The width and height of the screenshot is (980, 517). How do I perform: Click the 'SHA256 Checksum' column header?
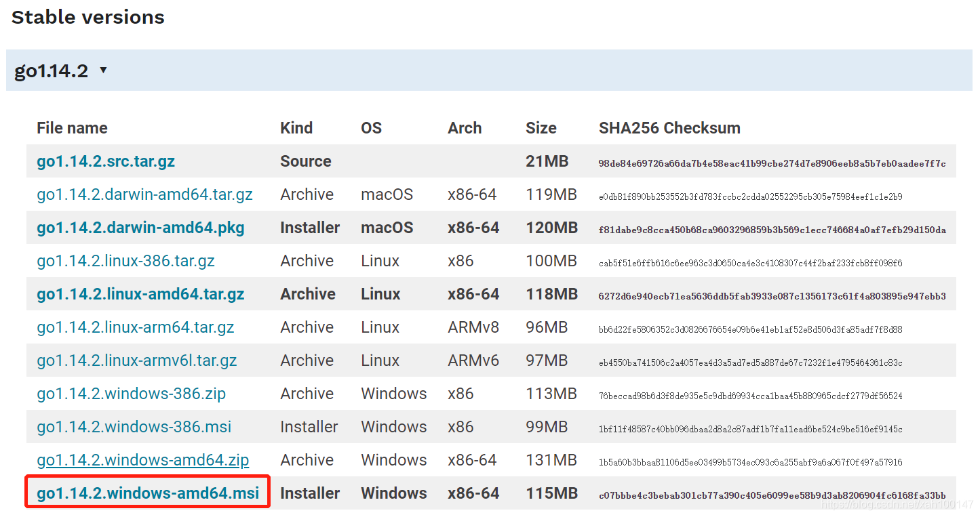669,128
